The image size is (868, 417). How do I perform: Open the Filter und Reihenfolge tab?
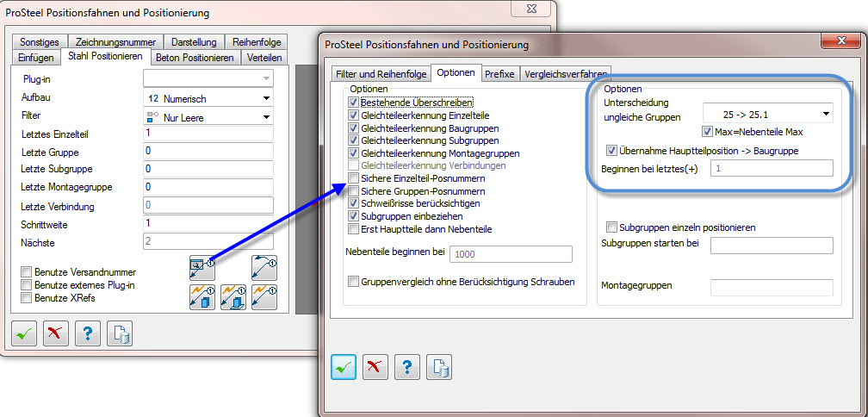pyautogui.click(x=381, y=73)
